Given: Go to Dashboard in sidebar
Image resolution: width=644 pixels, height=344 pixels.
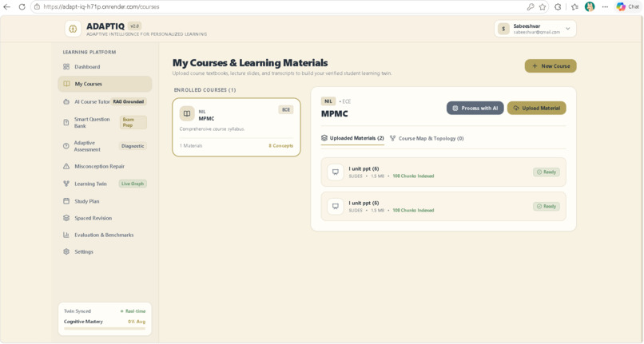Looking at the screenshot, I should pyautogui.click(x=105, y=66).
